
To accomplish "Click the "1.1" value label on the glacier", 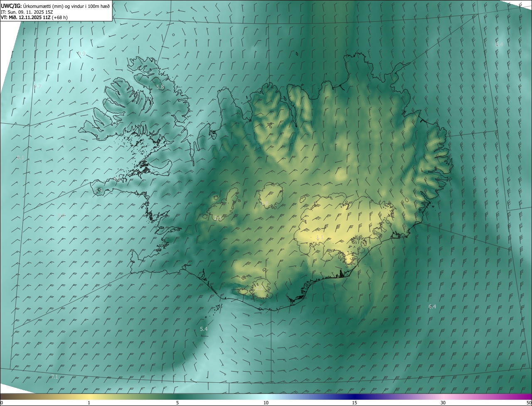I will (x=320, y=237).
